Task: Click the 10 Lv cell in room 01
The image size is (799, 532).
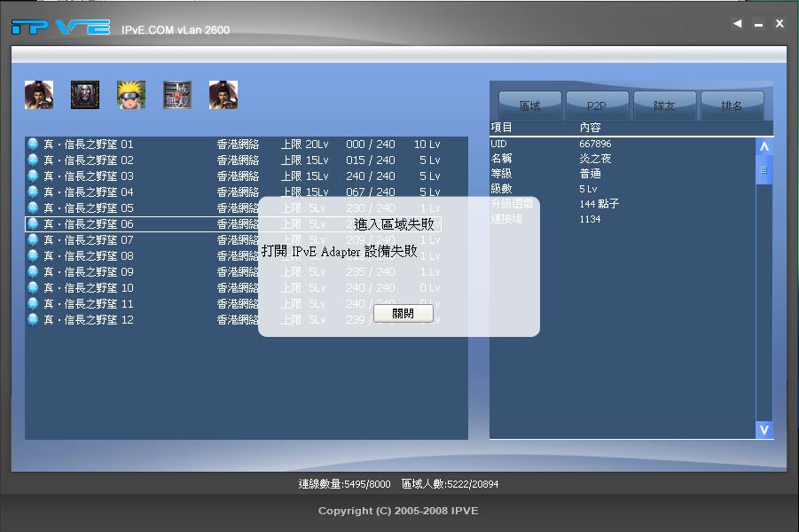Action: click(x=427, y=145)
